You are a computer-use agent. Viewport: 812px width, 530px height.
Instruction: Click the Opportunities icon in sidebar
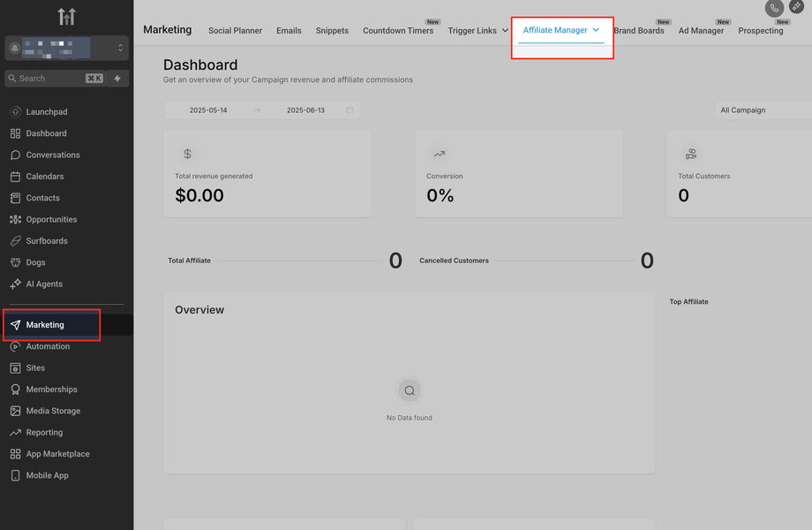point(16,220)
